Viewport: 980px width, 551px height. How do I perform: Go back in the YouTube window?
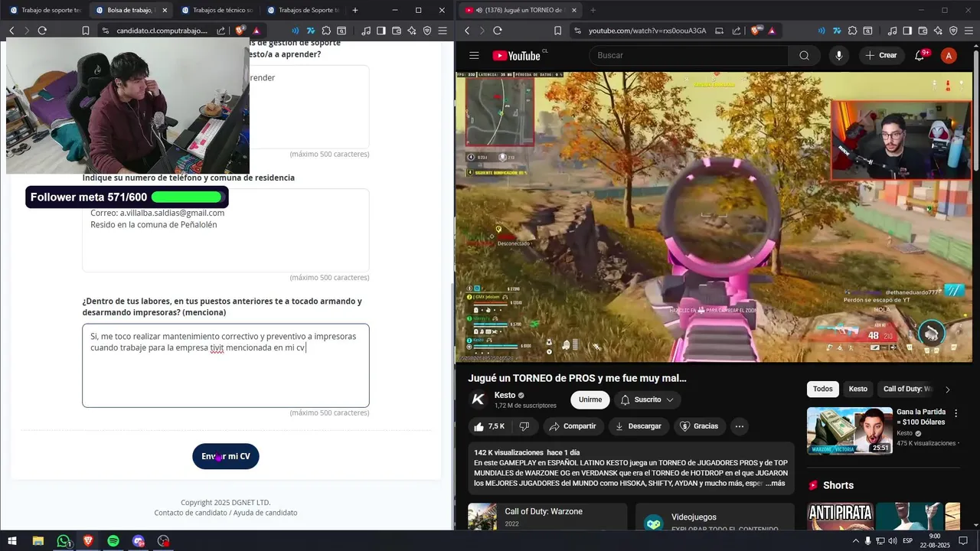(x=467, y=31)
